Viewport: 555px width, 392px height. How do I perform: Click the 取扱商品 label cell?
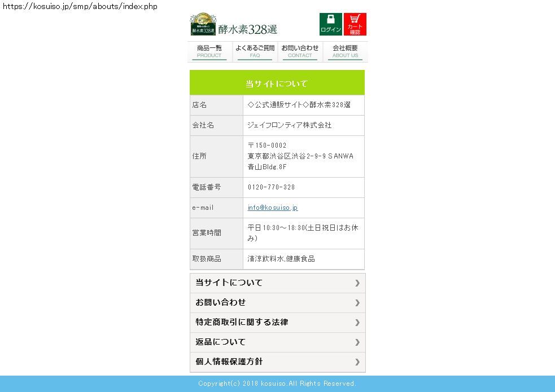click(x=216, y=259)
